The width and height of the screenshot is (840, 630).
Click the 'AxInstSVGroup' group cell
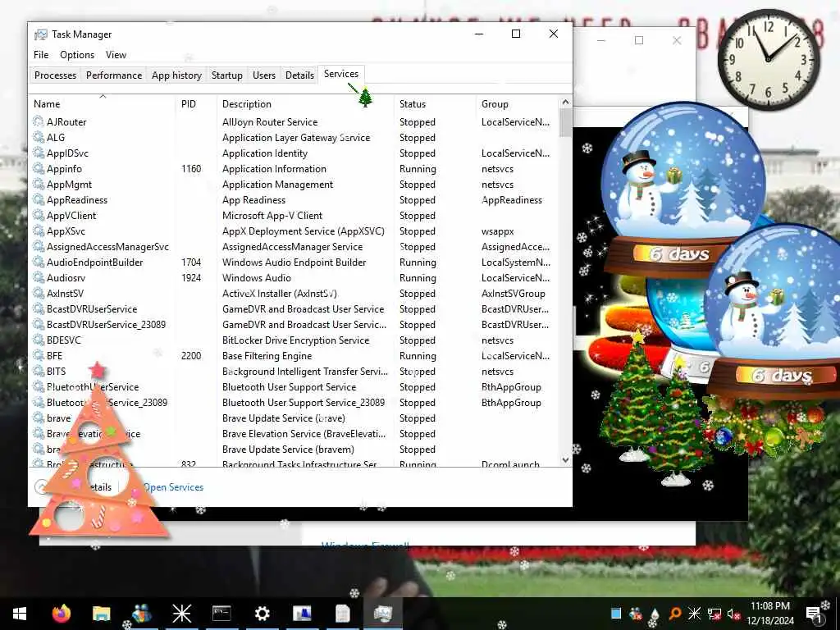click(514, 293)
